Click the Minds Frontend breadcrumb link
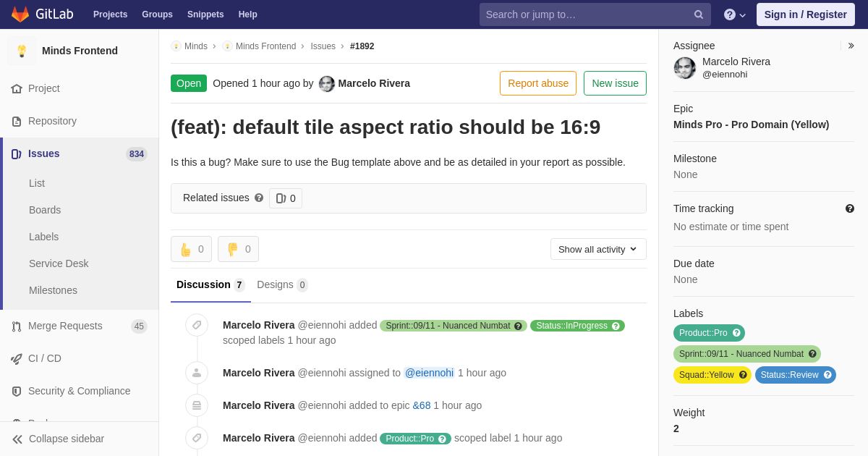868x456 pixels. 265,46
